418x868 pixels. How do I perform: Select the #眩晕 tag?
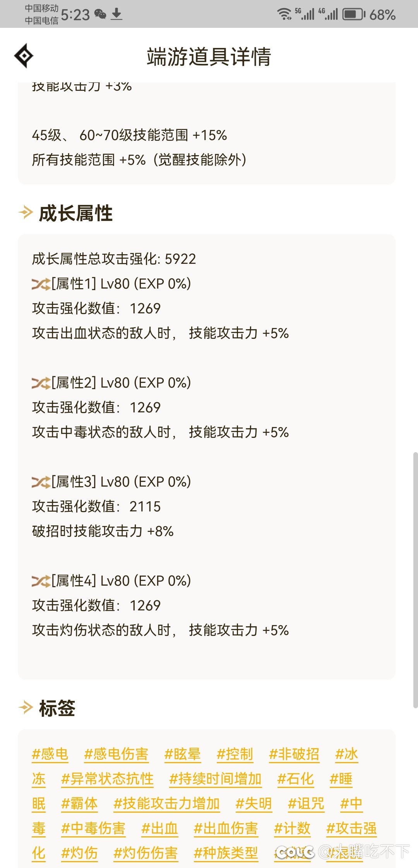point(182,754)
